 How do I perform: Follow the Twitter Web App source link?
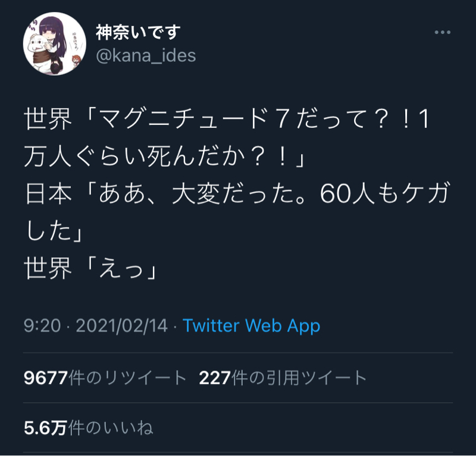(x=251, y=326)
